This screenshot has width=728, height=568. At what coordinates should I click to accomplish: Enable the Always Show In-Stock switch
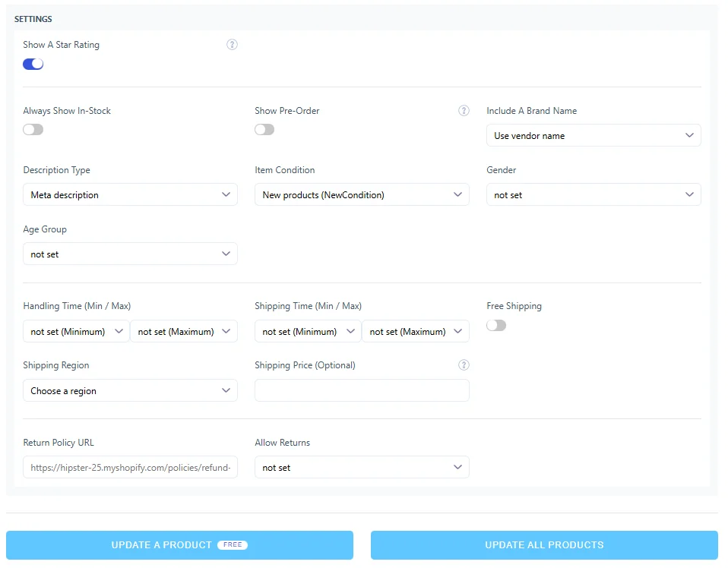coord(33,129)
